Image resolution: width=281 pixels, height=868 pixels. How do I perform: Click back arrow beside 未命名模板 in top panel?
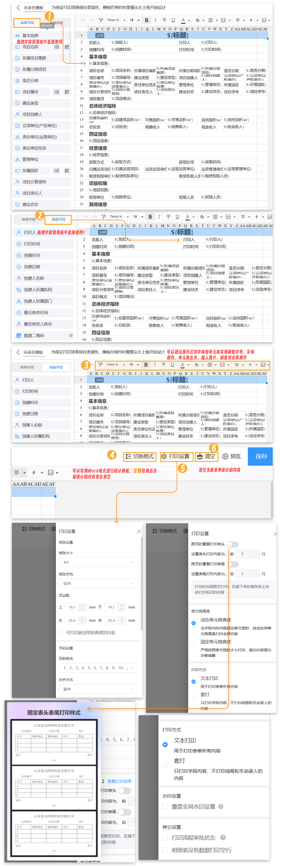click(18, 7)
